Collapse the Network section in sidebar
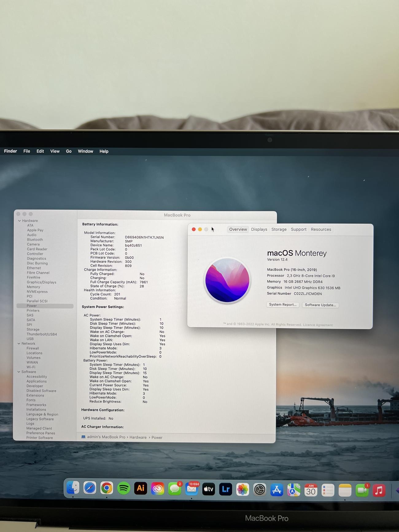Viewport: 399px width, 532px height. [19, 344]
